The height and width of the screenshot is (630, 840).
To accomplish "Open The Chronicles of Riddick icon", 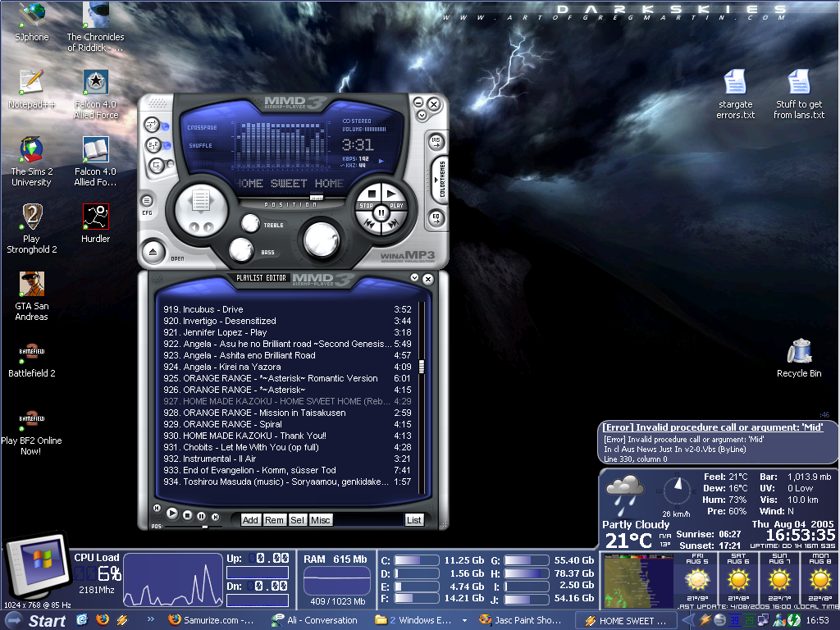I will click(95, 27).
